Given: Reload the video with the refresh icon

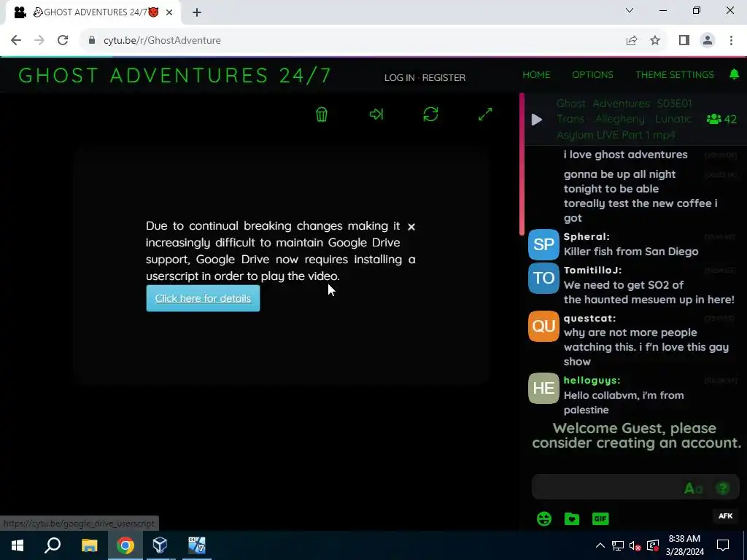Looking at the screenshot, I should click(430, 114).
